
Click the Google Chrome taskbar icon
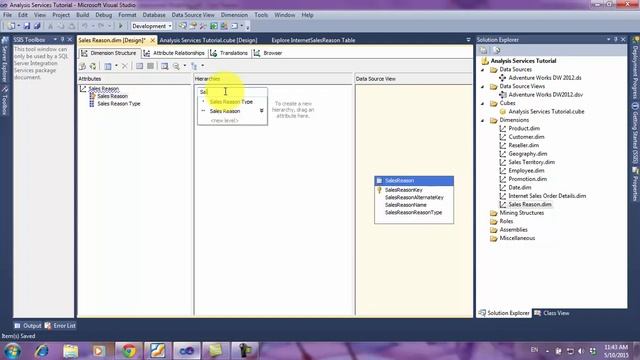pyautogui.click(x=129, y=351)
